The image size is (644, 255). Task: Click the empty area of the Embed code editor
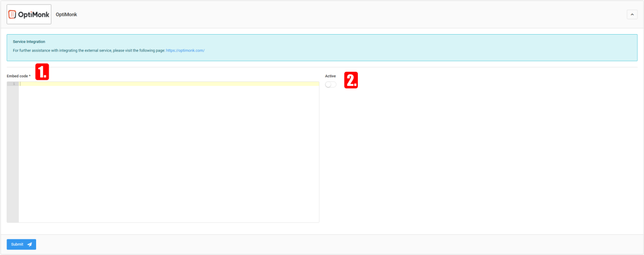(168, 153)
